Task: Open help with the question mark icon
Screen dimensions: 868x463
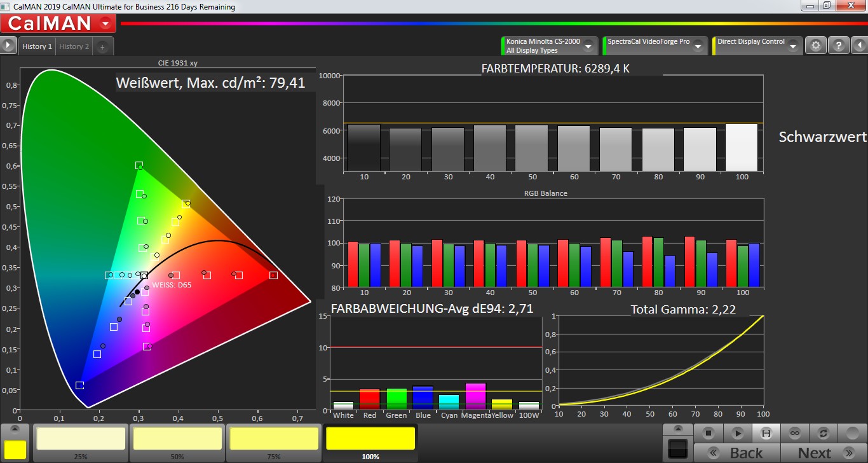Action: [x=839, y=46]
